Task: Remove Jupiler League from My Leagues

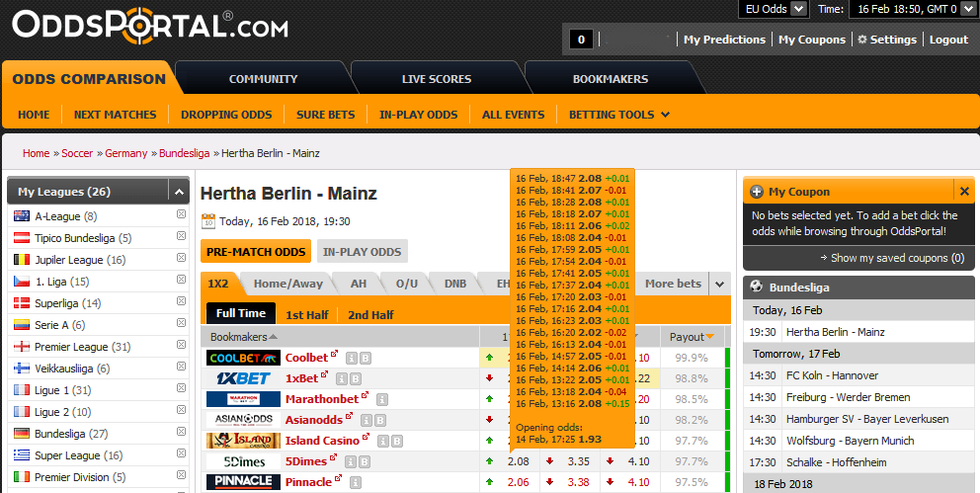Action: pos(181,258)
